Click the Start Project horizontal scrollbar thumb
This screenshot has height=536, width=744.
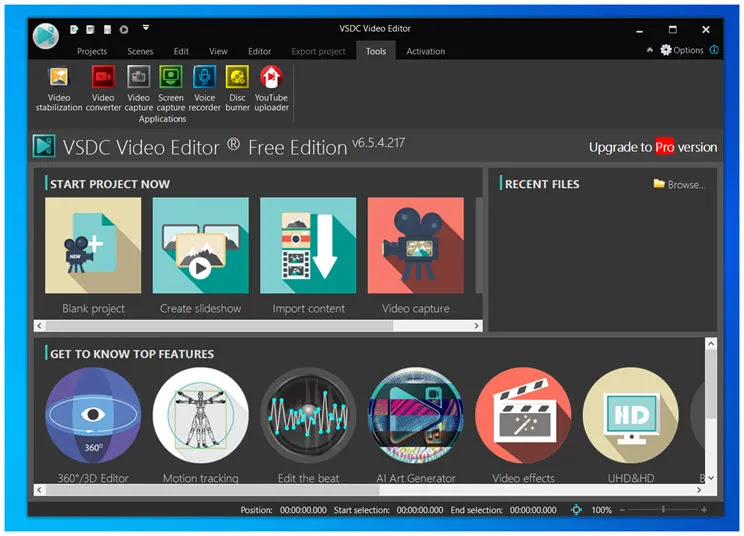click(x=219, y=326)
